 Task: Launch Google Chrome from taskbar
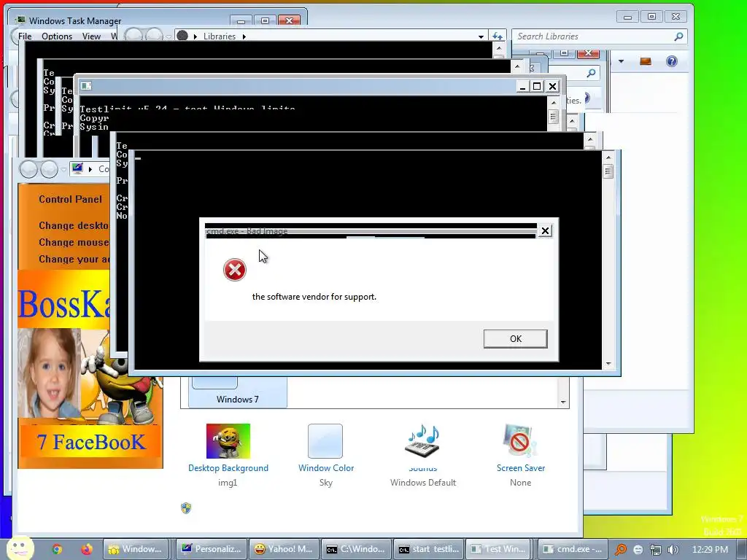pyautogui.click(x=57, y=550)
